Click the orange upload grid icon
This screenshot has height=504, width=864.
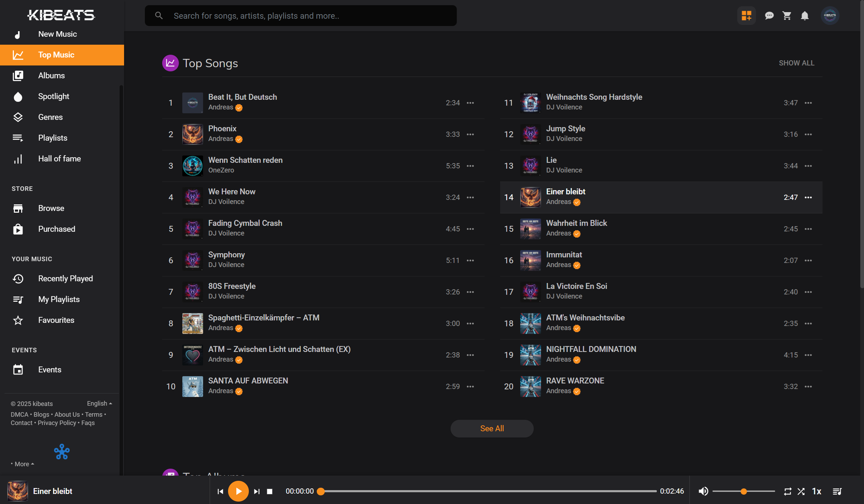(x=746, y=16)
